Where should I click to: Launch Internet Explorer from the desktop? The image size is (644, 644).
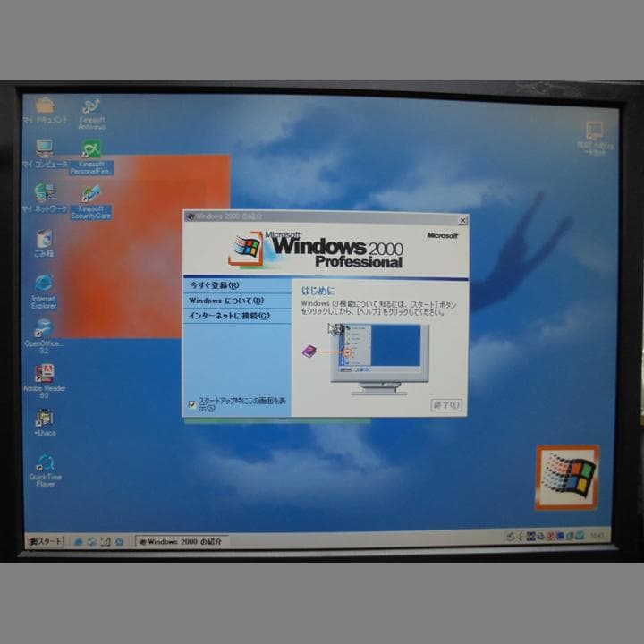[44, 292]
